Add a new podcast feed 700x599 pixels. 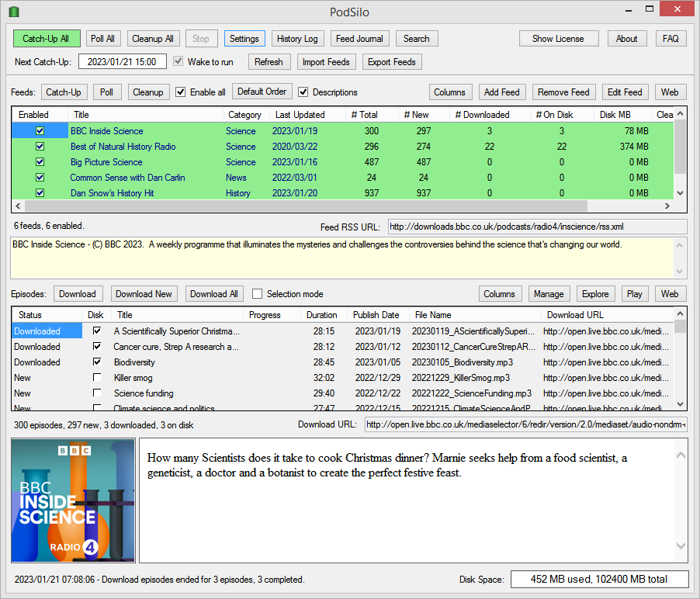(501, 92)
